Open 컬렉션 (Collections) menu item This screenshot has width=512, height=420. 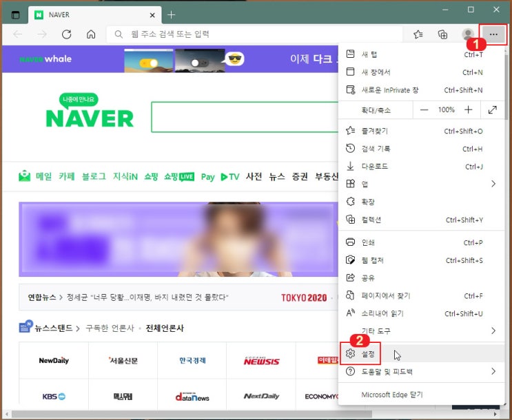coord(421,220)
